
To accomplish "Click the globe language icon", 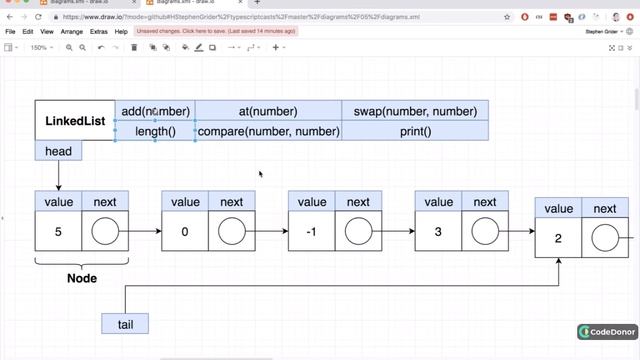I will pyautogui.click(x=630, y=31).
